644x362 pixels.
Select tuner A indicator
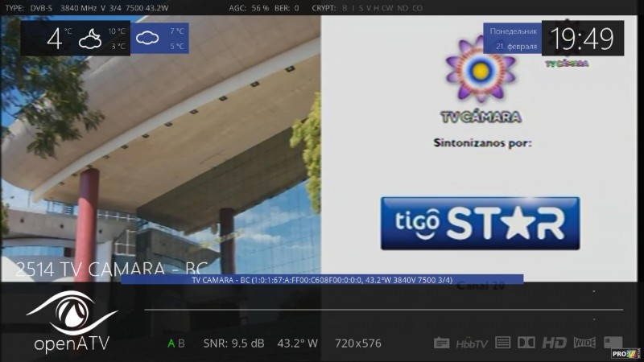[171, 343]
